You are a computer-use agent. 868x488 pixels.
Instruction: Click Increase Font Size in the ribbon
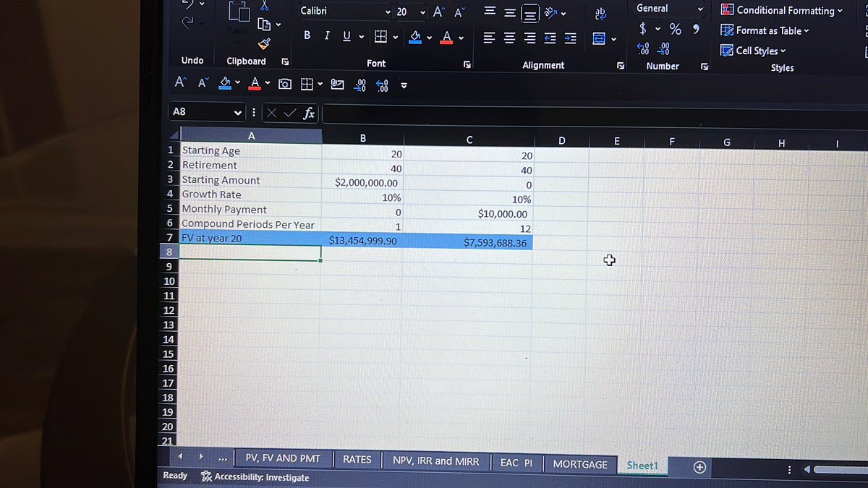tap(439, 12)
